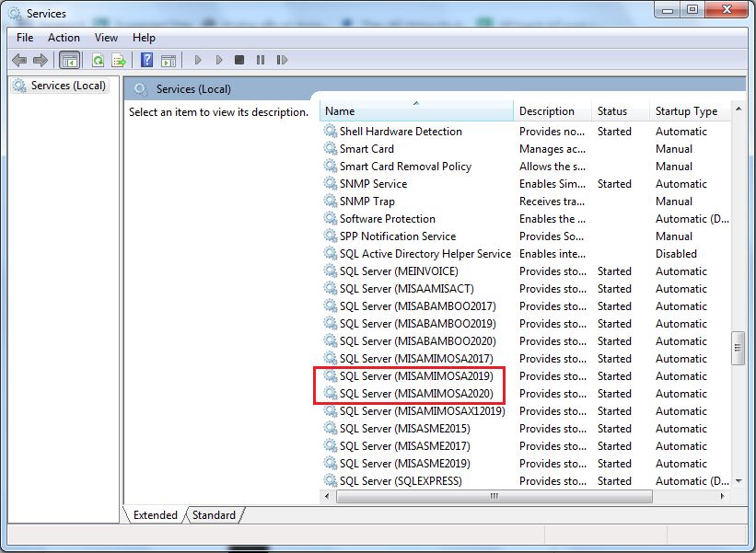The height and width of the screenshot is (553, 756).
Task: Sort services by the Name column header
Action: pyautogui.click(x=416, y=111)
